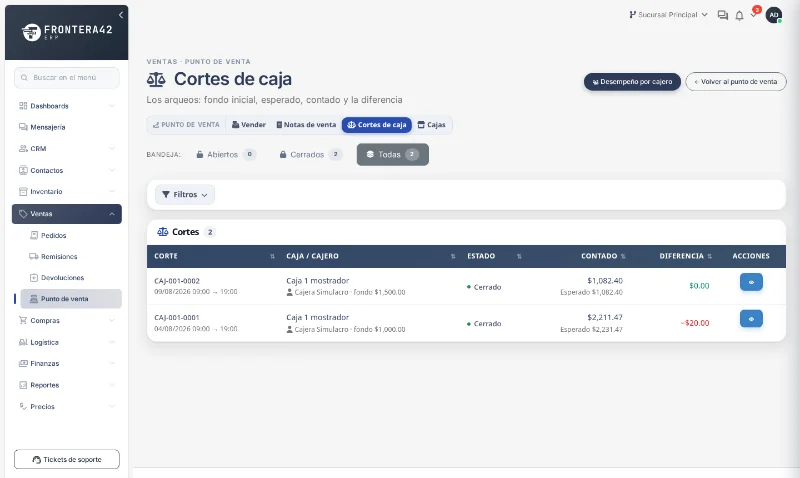The height and width of the screenshot is (478, 800).
Task: Click the Frontera42 ERP logo
Action: pos(67,32)
